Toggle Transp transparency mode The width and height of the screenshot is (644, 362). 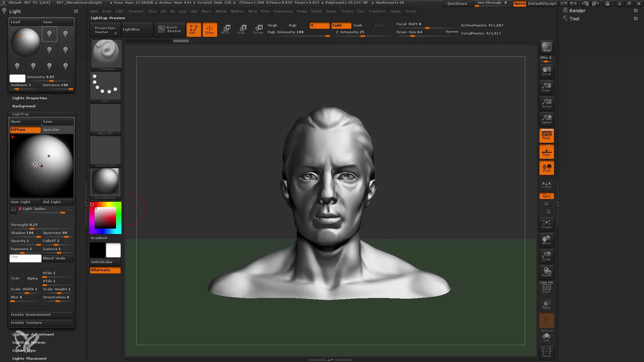click(x=546, y=304)
